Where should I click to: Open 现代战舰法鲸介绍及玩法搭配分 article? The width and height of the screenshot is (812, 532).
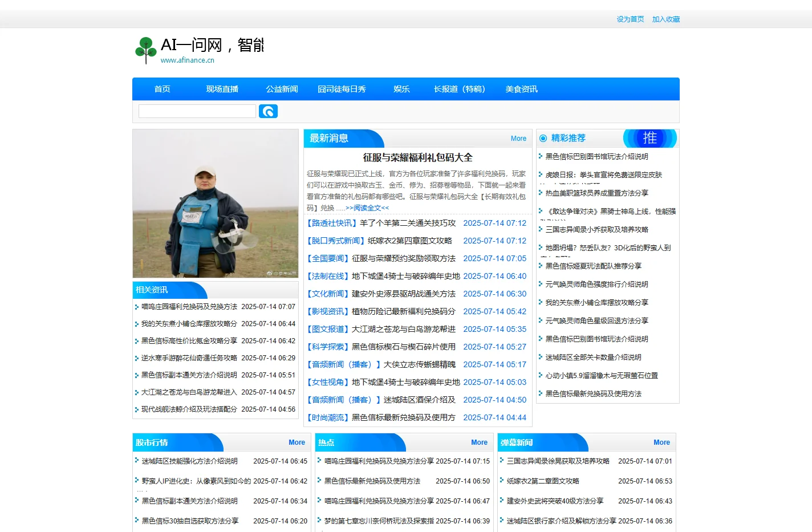pyautogui.click(x=189, y=409)
